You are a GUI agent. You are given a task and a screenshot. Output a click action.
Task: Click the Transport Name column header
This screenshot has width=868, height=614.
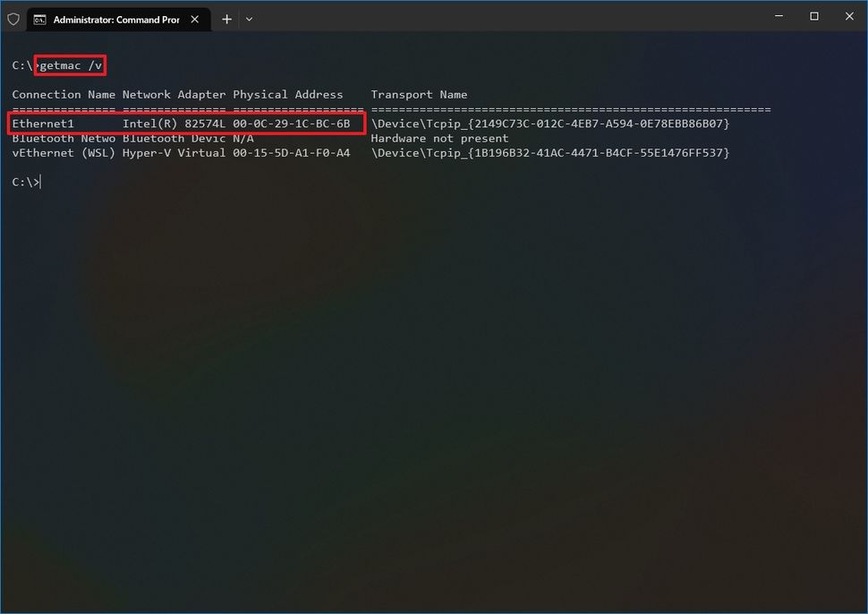pos(418,94)
